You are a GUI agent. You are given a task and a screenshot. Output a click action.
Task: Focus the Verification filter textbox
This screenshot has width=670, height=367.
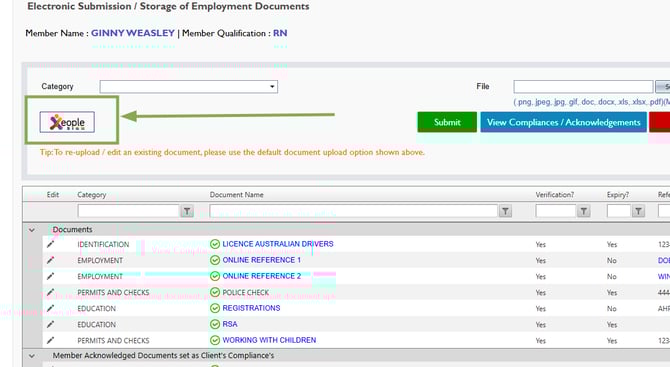556,211
